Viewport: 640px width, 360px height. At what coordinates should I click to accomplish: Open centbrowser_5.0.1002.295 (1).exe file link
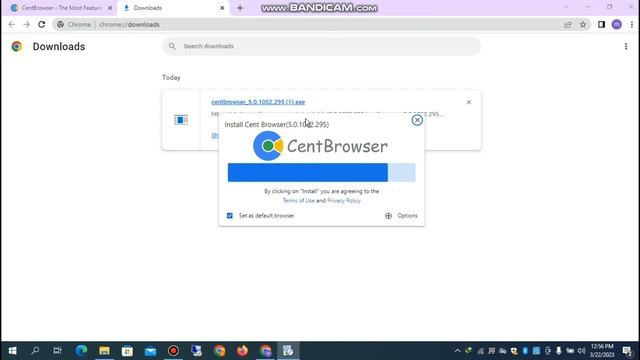point(258,102)
